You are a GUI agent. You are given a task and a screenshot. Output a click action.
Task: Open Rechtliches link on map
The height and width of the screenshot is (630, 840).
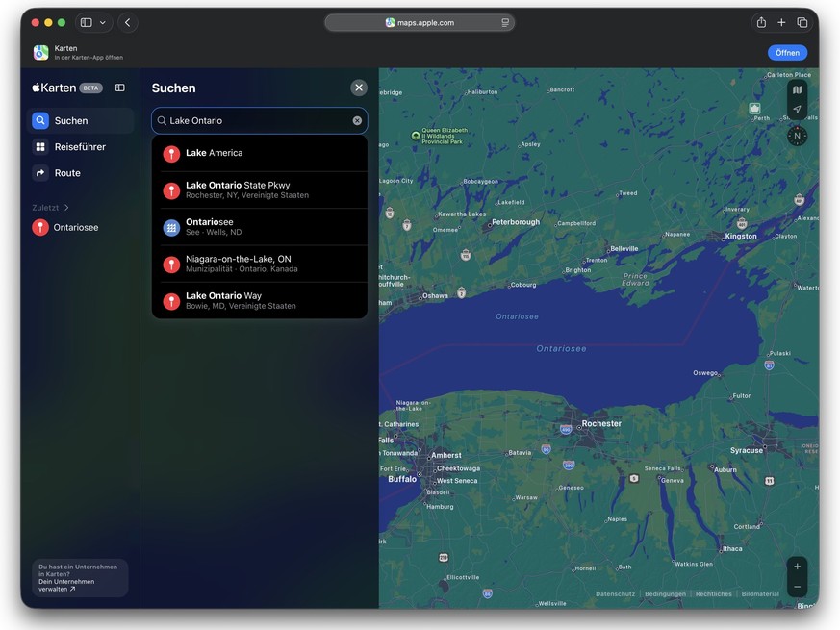713,593
